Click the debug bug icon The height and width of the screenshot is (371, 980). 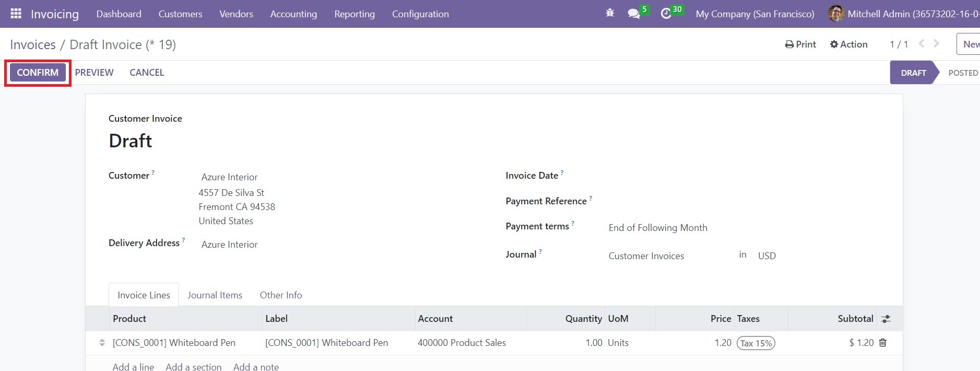tap(610, 14)
